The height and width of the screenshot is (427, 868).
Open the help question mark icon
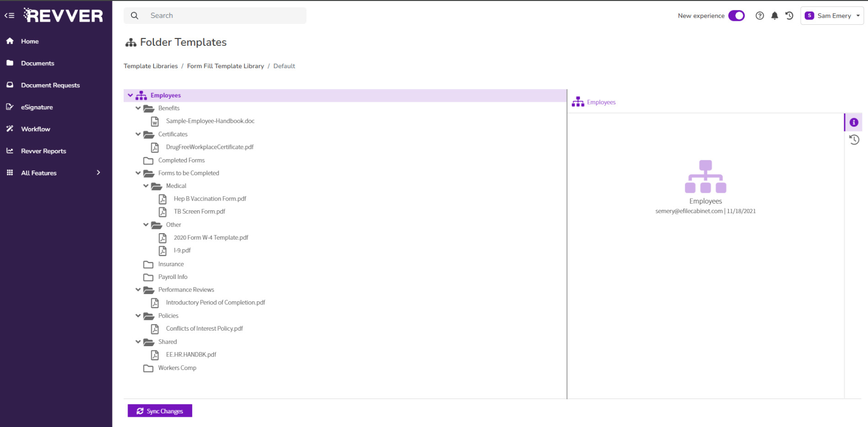coord(759,16)
